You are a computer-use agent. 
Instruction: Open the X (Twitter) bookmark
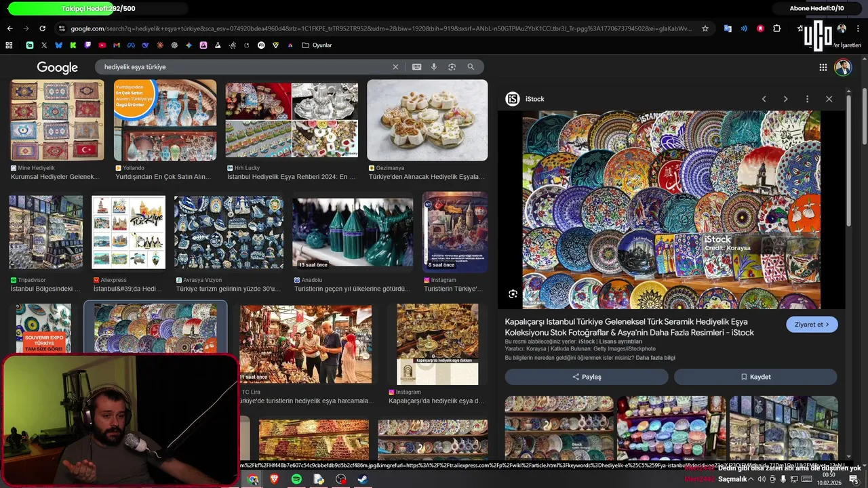coord(44,45)
